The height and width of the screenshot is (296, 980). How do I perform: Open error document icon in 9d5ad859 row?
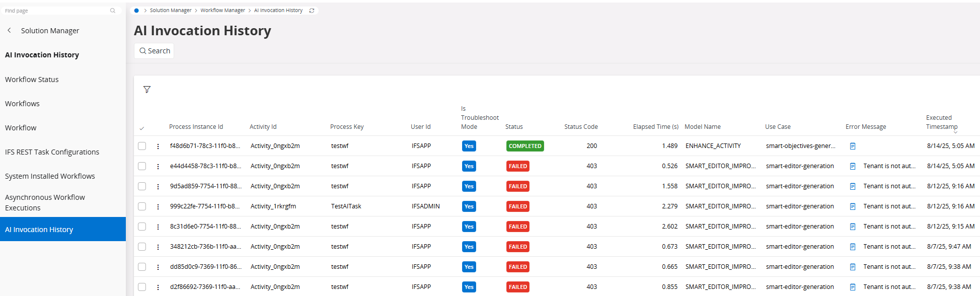(853, 186)
